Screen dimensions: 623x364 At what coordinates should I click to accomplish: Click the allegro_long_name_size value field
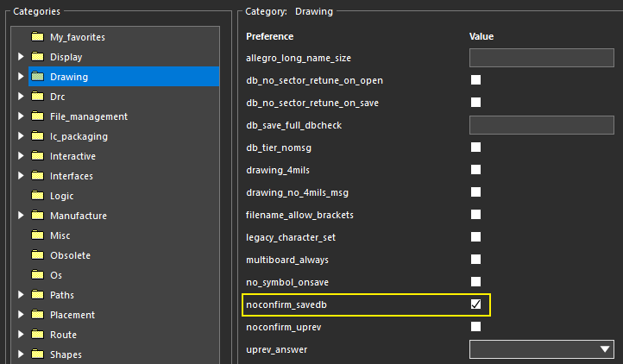pos(541,58)
